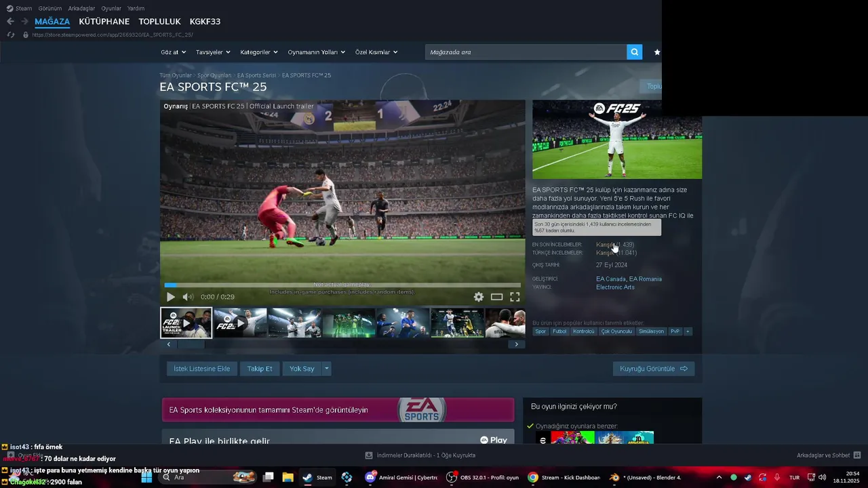Open the Görünüm menu
The width and height of the screenshot is (868, 488).
coord(50,8)
